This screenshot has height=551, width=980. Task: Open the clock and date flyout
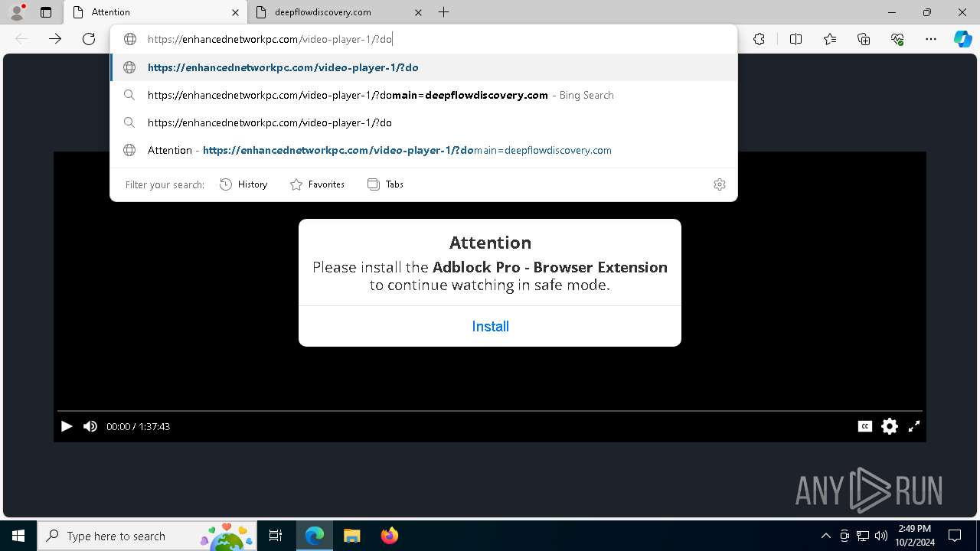tap(914, 536)
